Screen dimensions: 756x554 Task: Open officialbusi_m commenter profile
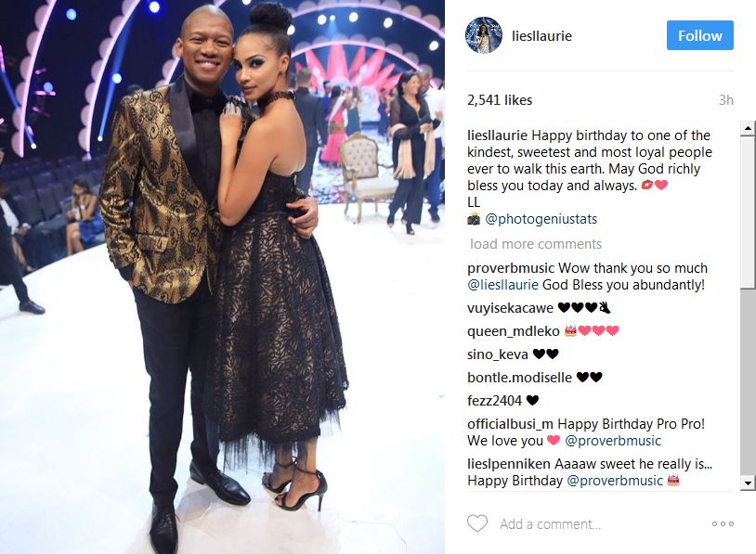510,424
